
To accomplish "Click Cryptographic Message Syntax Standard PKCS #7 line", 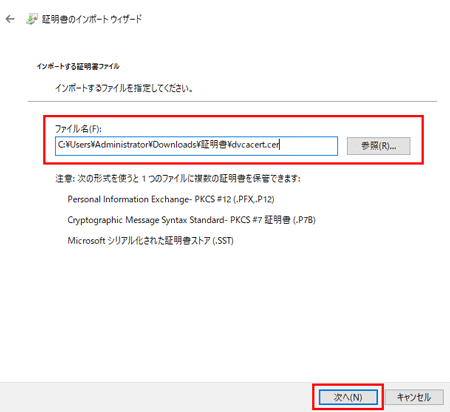I will click(191, 220).
